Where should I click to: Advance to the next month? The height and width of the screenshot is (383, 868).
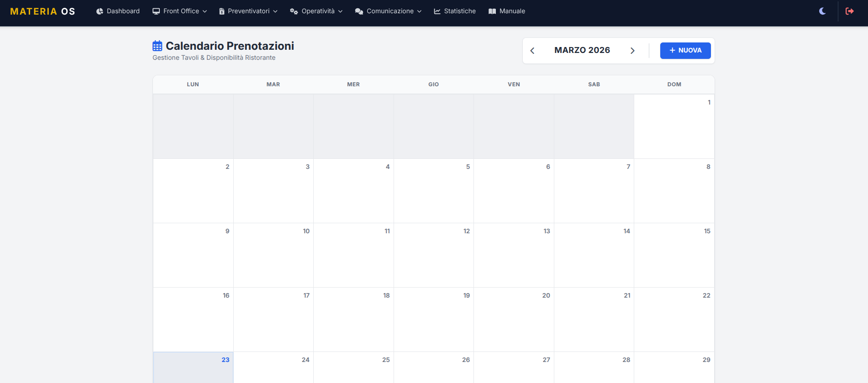[x=632, y=51]
